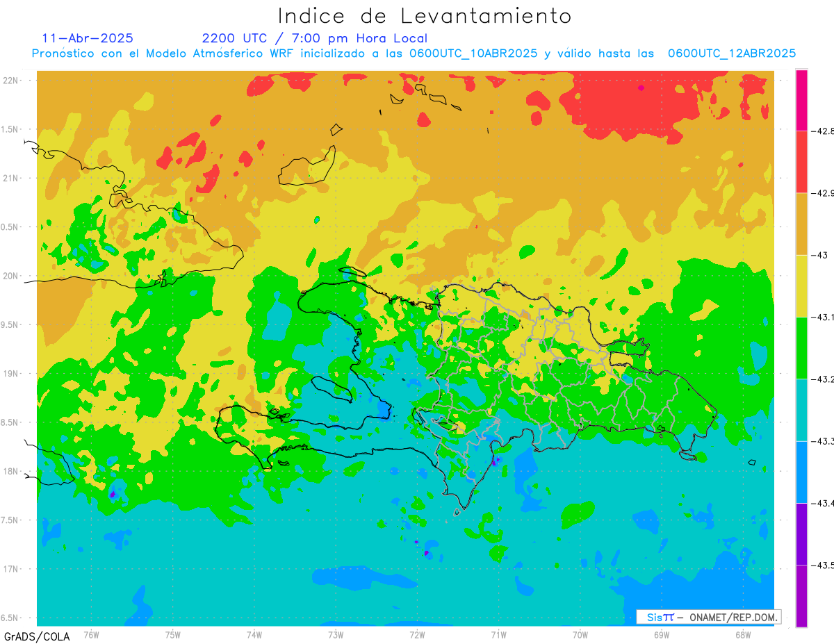Click the '73W' longitude label
The width and height of the screenshot is (834, 644).
pyautogui.click(x=336, y=634)
